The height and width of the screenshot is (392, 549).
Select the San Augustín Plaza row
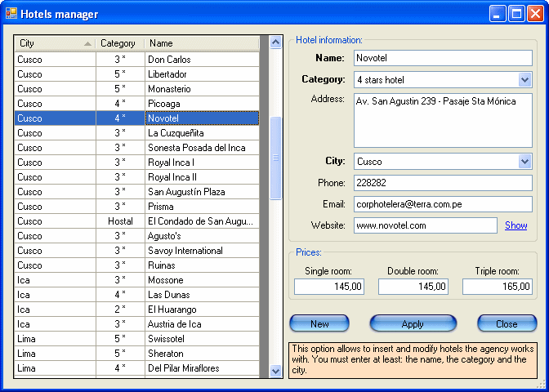tap(137, 192)
